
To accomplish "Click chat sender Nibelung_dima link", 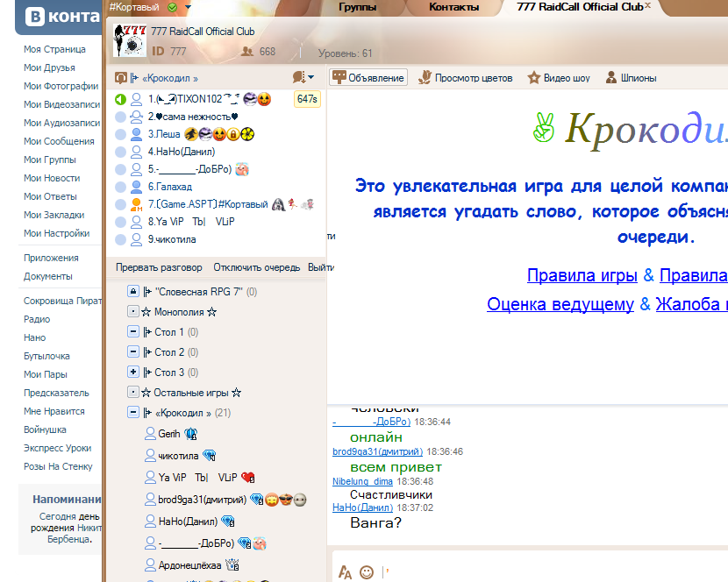I will click(x=362, y=481).
